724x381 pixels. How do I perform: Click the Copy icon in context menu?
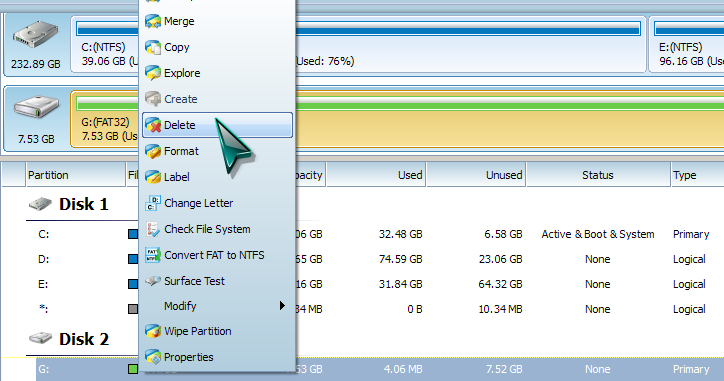click(x=153, y=47)
